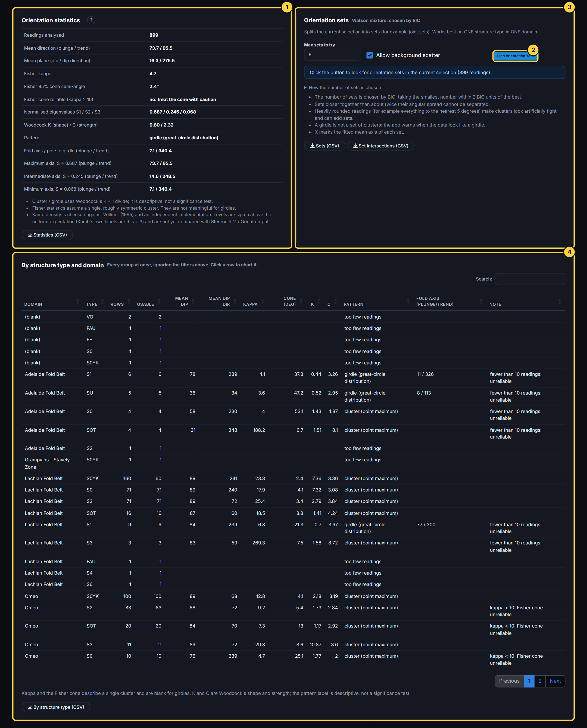Image resolution: width=587 pixels, height=728 pixels.
Task: Select the Lachlan Fold Belt FAU row
Action: (x=293, y=562)
